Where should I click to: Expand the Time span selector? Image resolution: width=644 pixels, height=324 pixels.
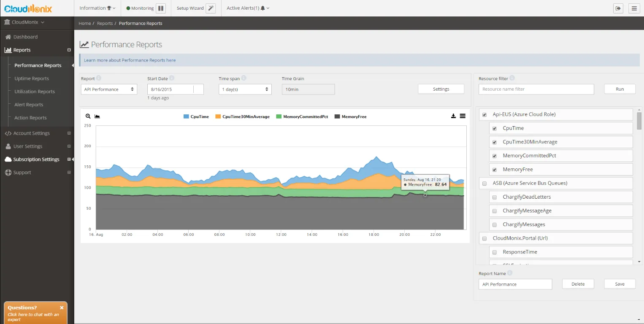[245, 89]
